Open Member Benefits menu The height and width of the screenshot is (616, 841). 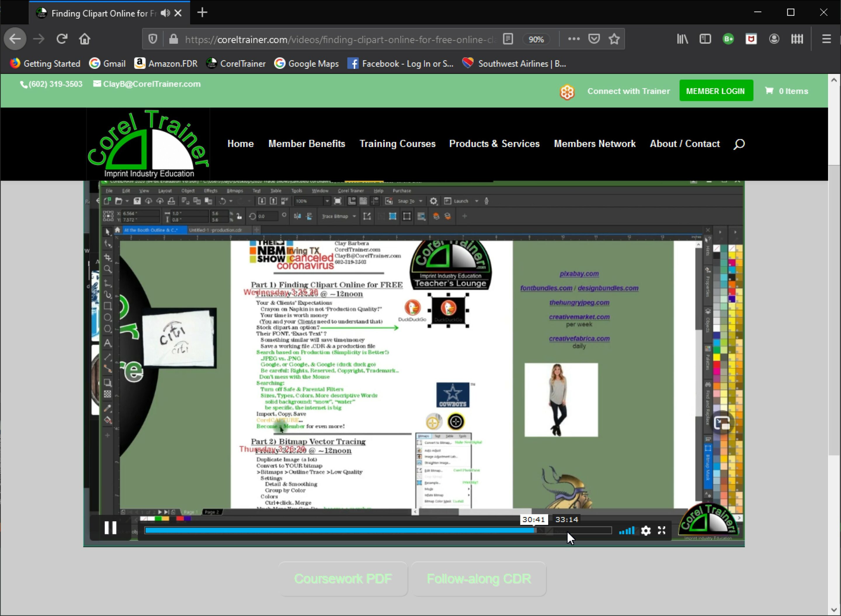tap(307, 144)
